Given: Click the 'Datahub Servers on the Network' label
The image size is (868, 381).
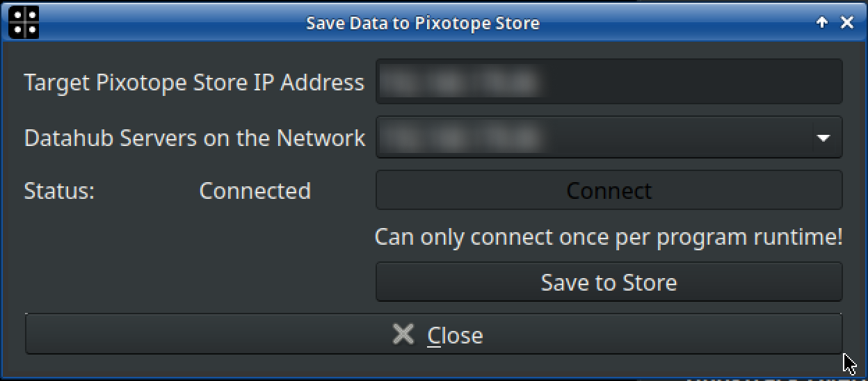Looking at the screenshot, I should coord(194,138).
